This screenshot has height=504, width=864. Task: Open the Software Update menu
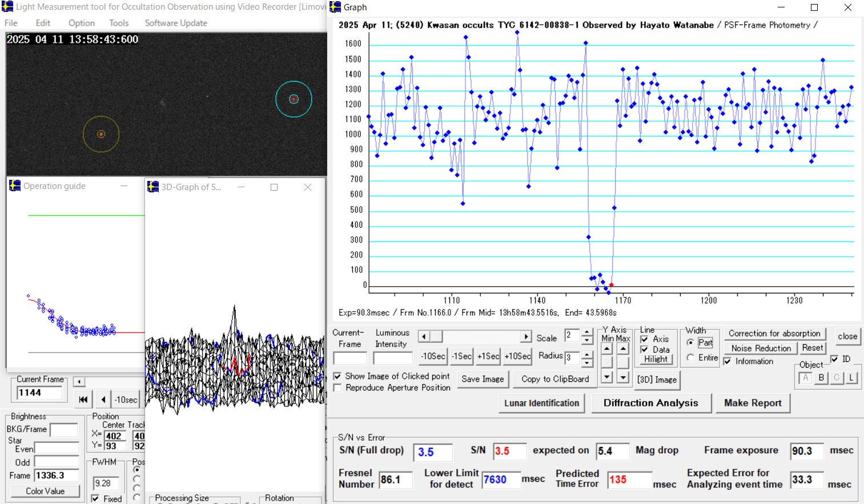click(176, 23)
